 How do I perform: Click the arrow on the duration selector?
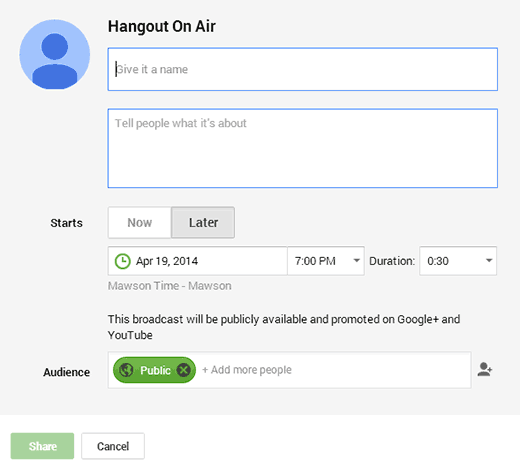[x=489, y=261]
